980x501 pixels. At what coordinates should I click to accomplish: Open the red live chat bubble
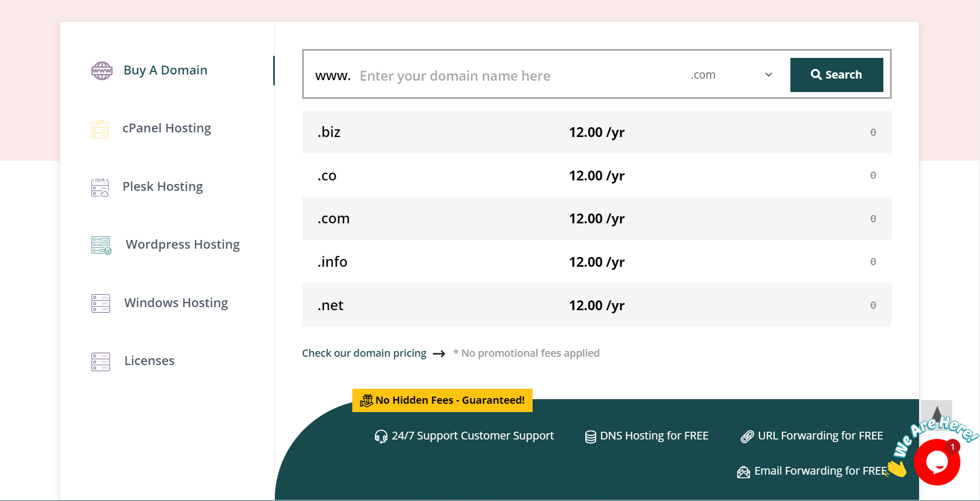click(936, 462)
